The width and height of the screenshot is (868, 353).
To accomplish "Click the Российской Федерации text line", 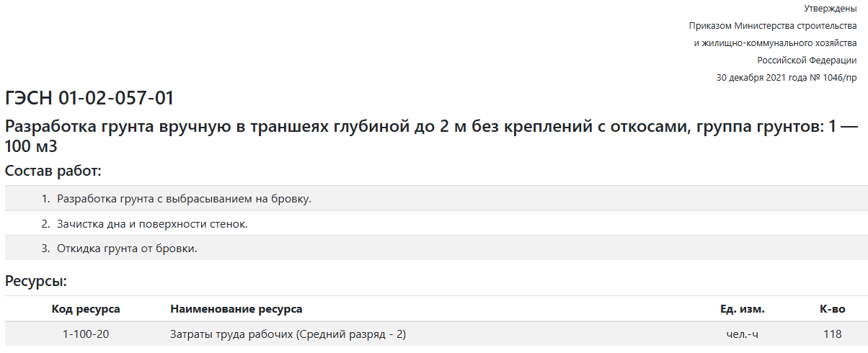I will coord(807,61).
